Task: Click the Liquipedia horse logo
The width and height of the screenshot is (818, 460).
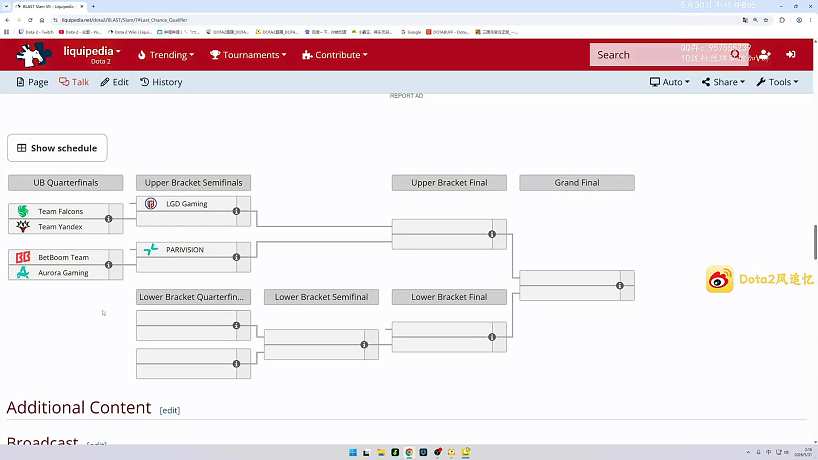Action: tap(33, 54)
